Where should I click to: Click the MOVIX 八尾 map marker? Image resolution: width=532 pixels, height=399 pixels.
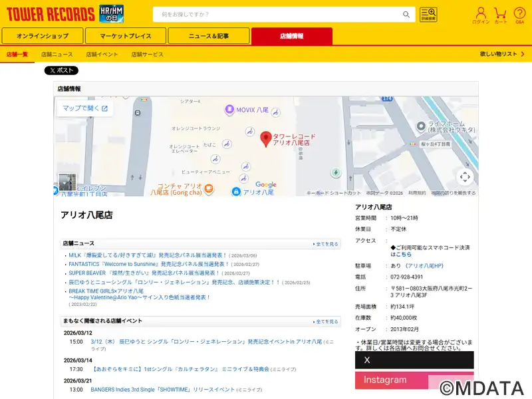tap(229, 110)
